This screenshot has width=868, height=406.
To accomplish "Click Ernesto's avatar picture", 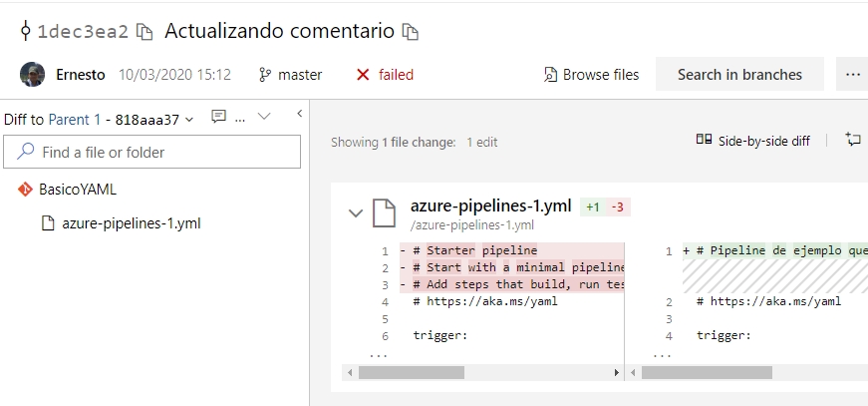I will tap(32, 74).
